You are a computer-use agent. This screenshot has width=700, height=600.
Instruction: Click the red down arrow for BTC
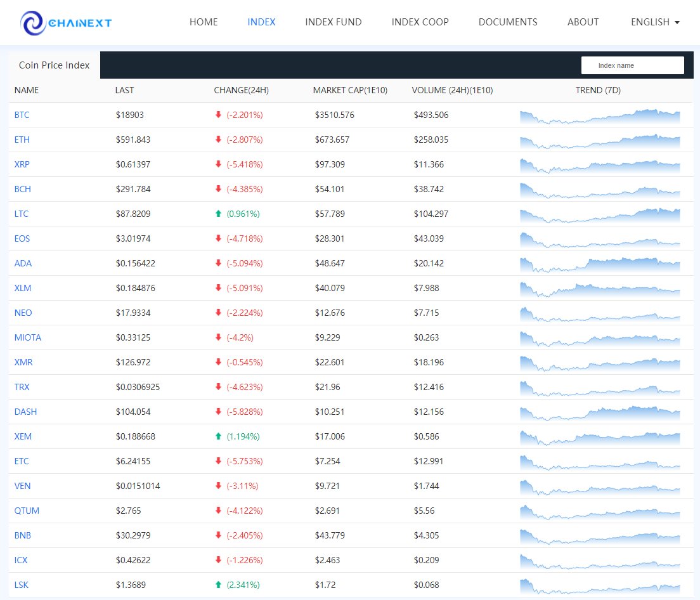[x=218, y=115]
